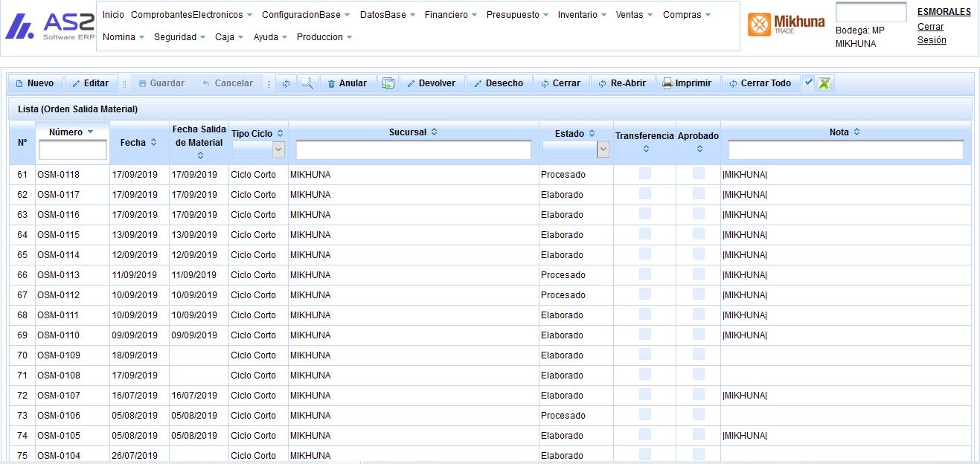The width and height of the screenshot is (980, 464).
Task: Click inside the Nota filter field
Action: [x=844, y=149]
